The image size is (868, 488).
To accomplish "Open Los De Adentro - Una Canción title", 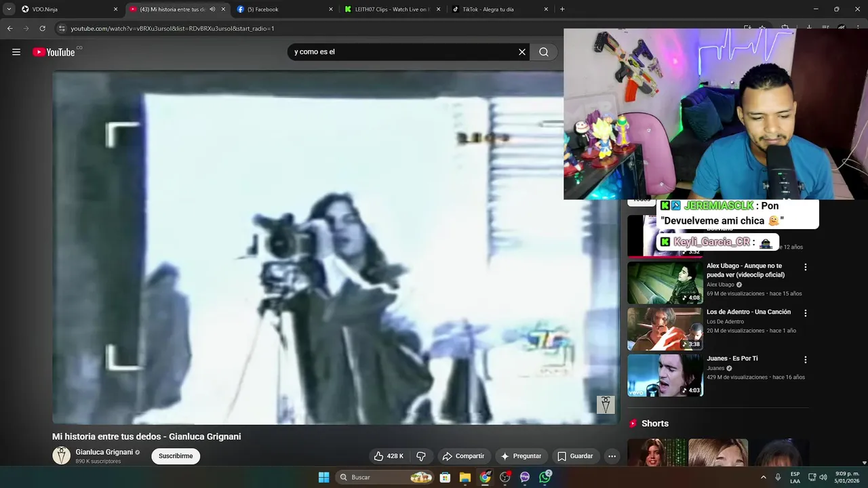I will (749, 312).
